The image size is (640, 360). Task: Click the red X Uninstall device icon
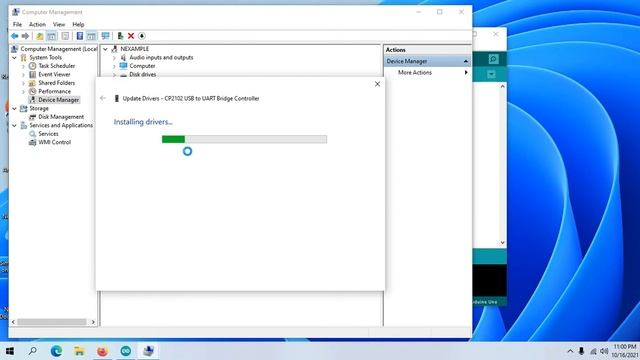131,36
